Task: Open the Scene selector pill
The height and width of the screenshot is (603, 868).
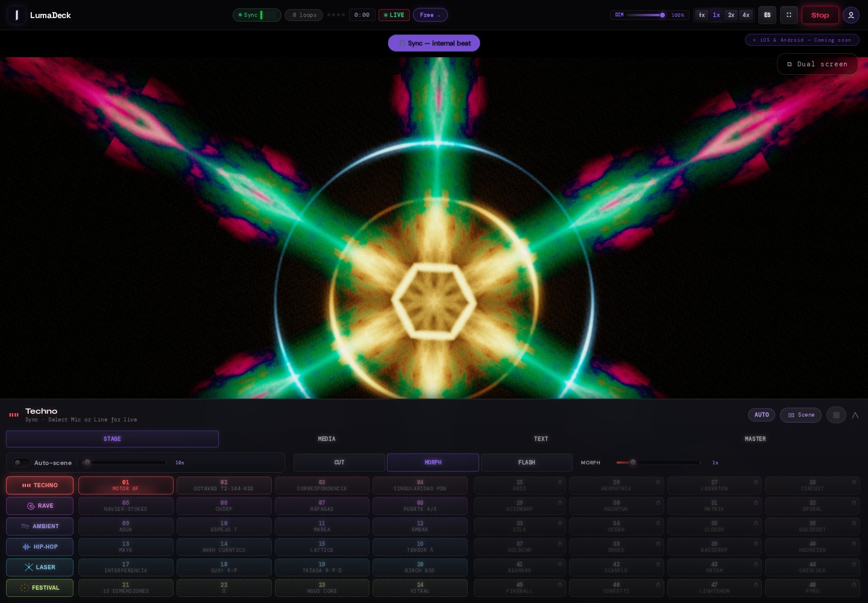Action: 800,415
